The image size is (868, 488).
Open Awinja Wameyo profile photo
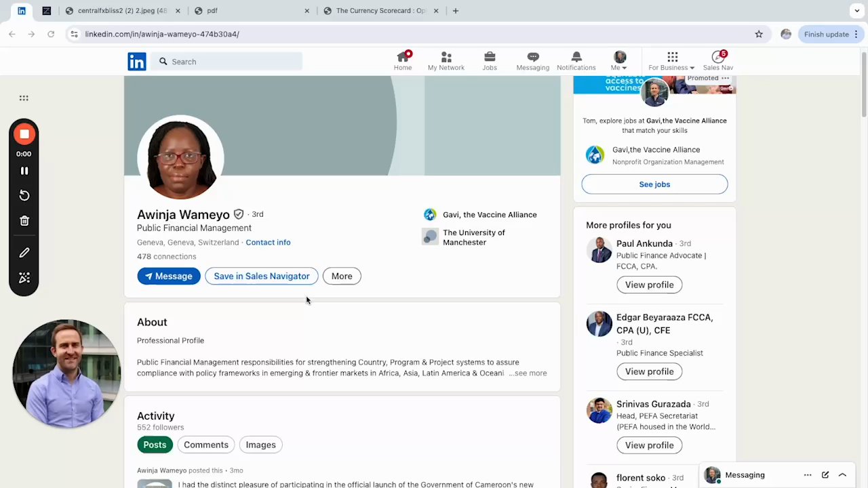[x=180, y=157]
